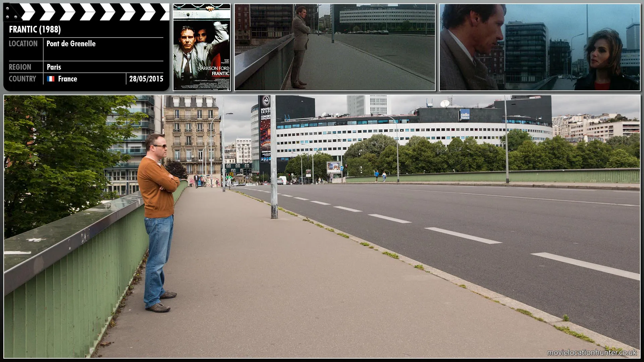Screen dimensions: 644x362
Task: Switch to the Paris region tab
Action: pos(54,67)
